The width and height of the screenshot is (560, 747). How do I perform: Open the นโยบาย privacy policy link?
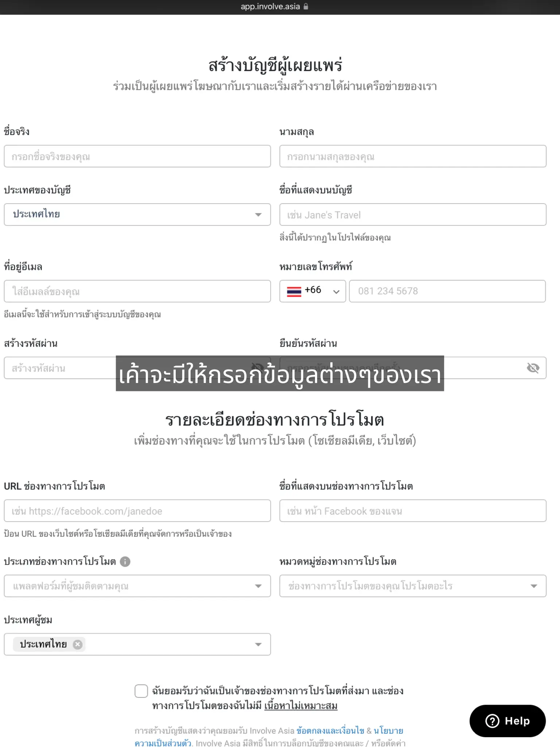point(388,731)
